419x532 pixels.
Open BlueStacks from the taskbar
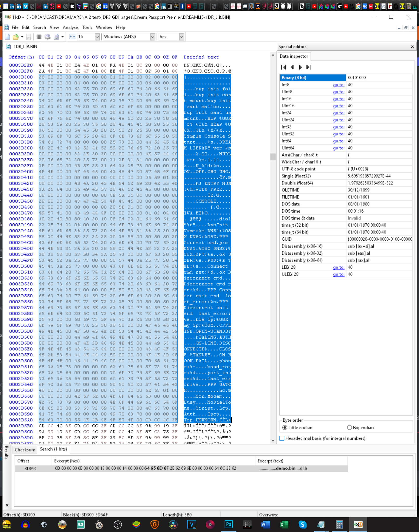[136, 524]
